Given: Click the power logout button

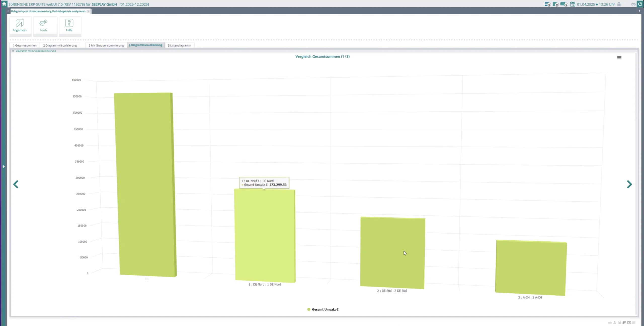Looking at the screenshot, I should [x=640, y=4].
